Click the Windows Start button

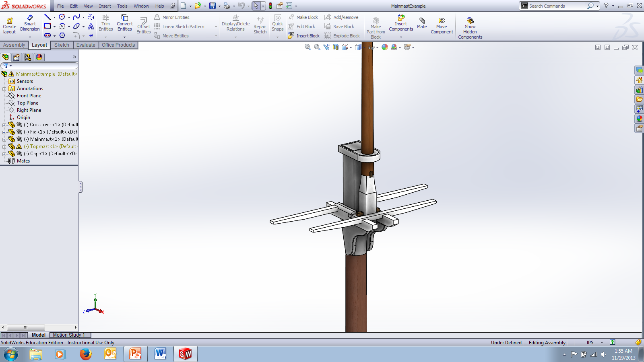[x=11, y=354]
